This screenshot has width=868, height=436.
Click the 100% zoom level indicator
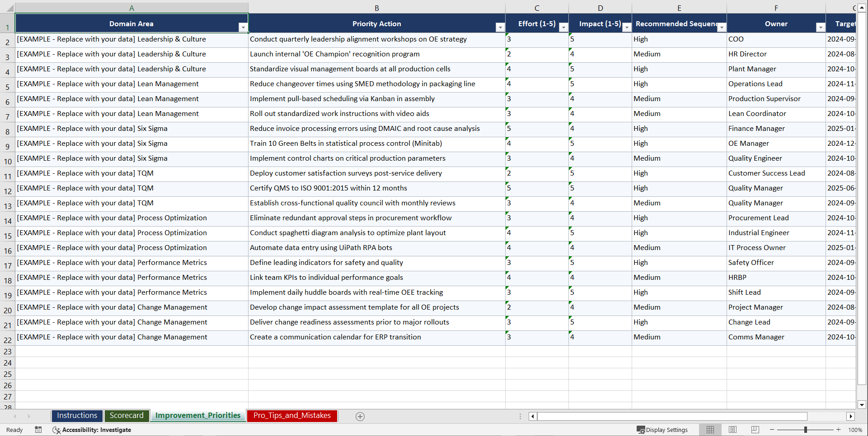[x=855, y=430]
